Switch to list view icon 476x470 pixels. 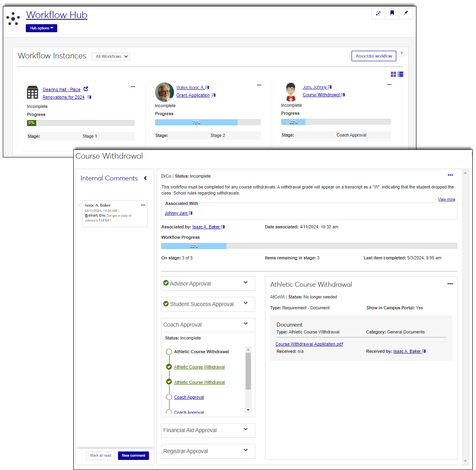[401, 75]
